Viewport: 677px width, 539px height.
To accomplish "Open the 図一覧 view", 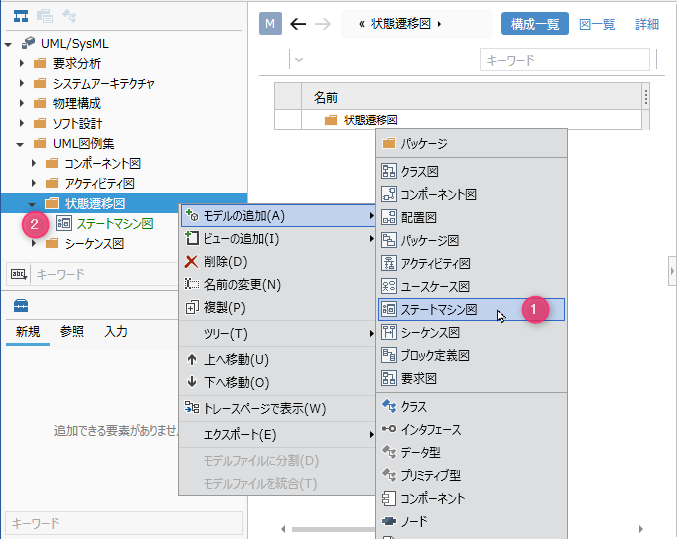I will 597,24.
